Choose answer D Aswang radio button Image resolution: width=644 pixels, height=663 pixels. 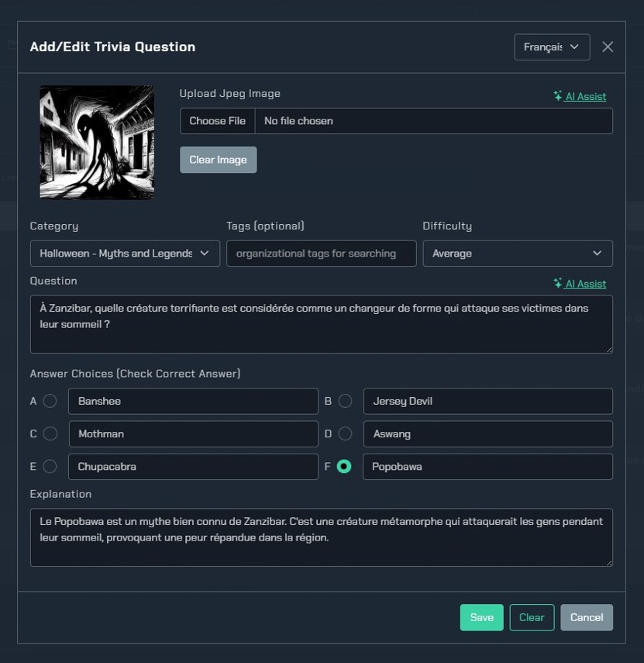coord(345,433)
